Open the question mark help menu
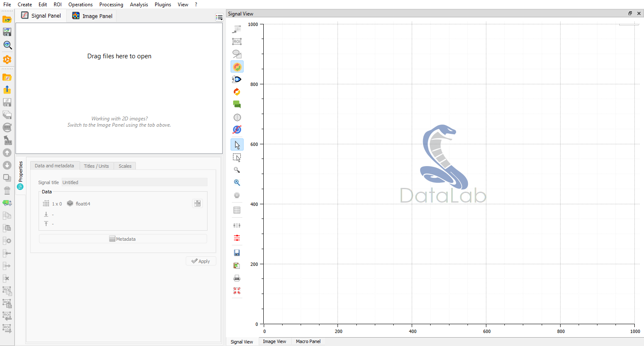The width and height of the screenshot is (644, 346). pyautogui.click(x=196, y=5)
